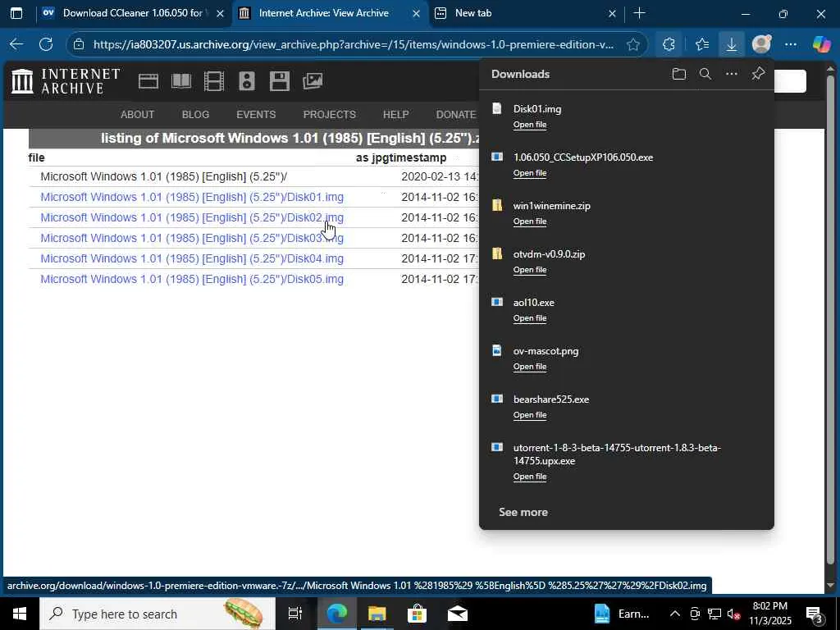Click the muted volume tray icon
Screen dimensions: 840x630
click(x=733, y=614)
